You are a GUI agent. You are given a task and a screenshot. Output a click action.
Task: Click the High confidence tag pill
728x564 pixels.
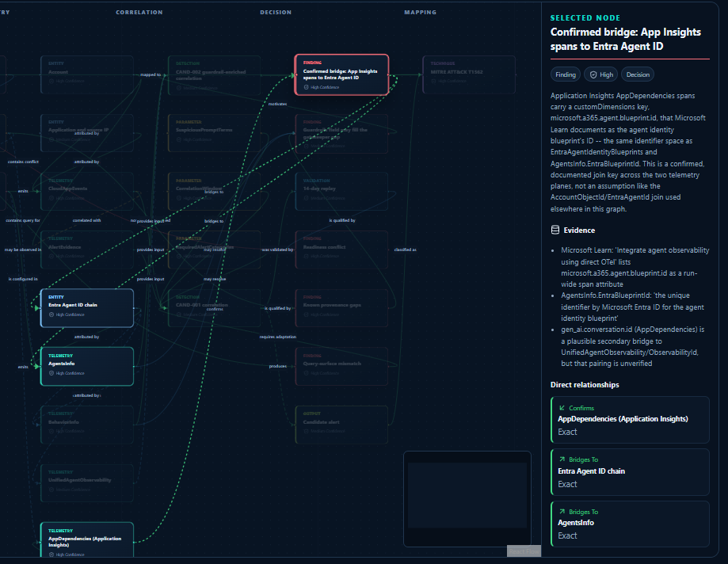[x=602, y=74]
